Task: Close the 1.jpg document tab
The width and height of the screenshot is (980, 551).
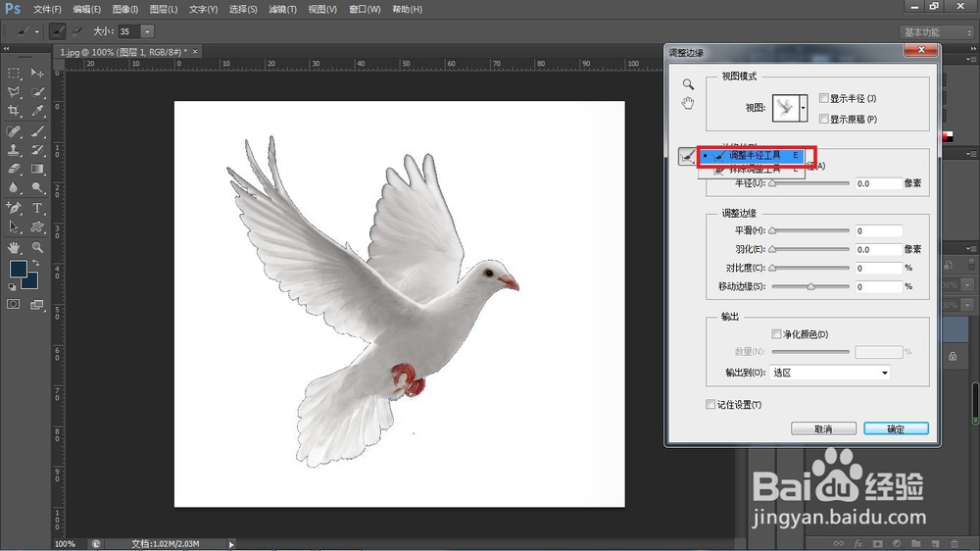Action: (195, 52)
